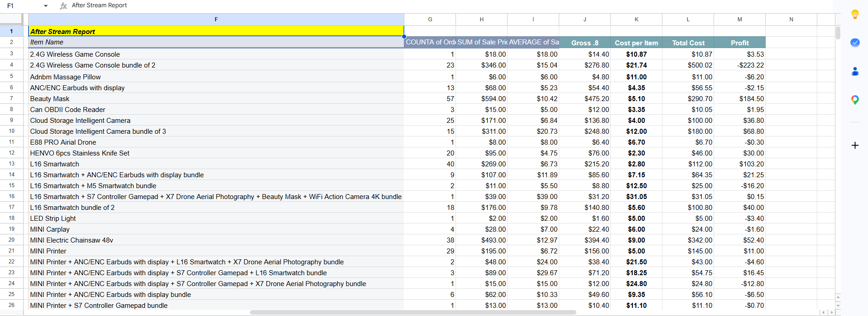The image size is (868, 316).
Task: Select the Adnbm Massage Pillow cell
Action: click(216, 77)
